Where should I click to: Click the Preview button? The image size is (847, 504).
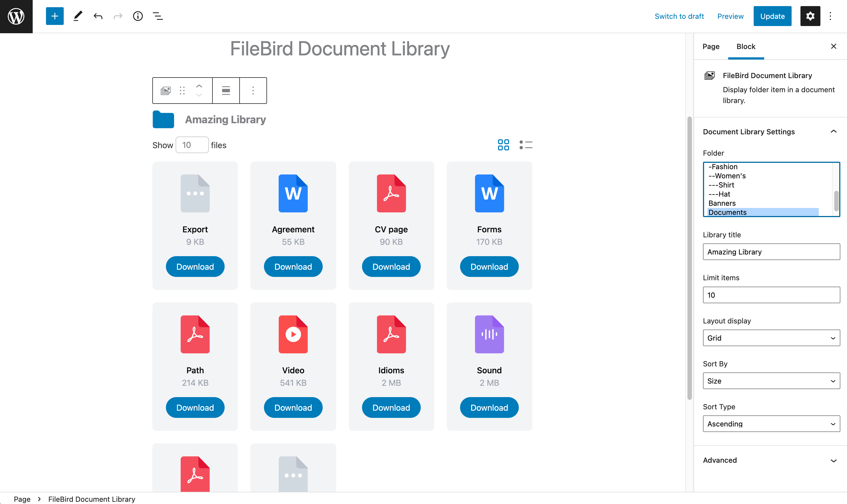pos(730,16)
